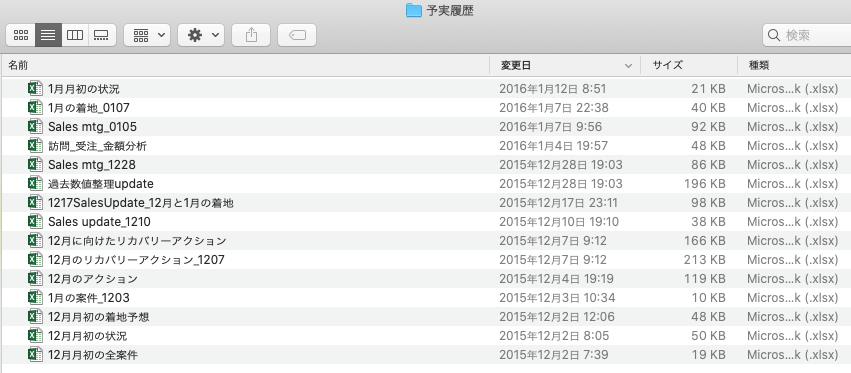Switch to column view
The width and height of the screenshot is (851, 373).
pyautogui.click(x=75, y=35)
